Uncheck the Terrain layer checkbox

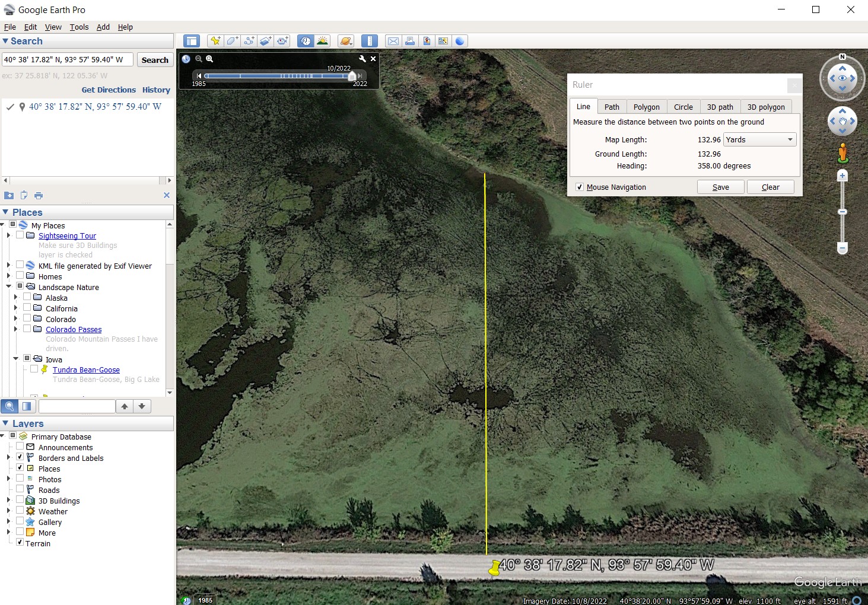point(20,543)
